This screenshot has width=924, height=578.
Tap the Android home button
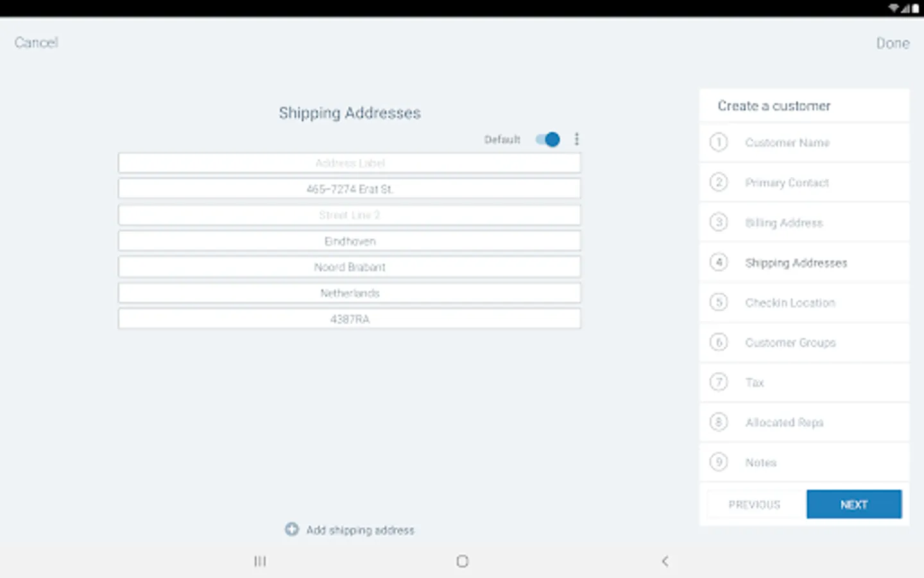pyautogui.click(x=462, y=561)
